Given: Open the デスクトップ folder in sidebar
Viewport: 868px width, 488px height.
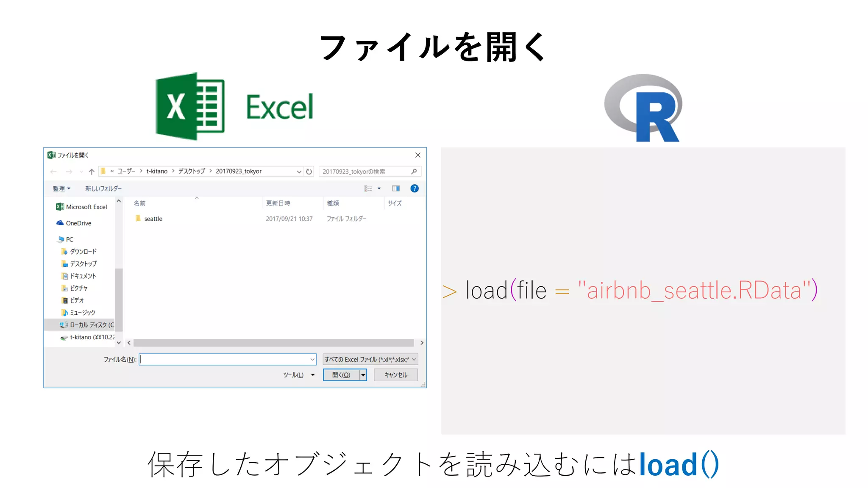Looking at the screenshot, I should click(x=79, y=263).
